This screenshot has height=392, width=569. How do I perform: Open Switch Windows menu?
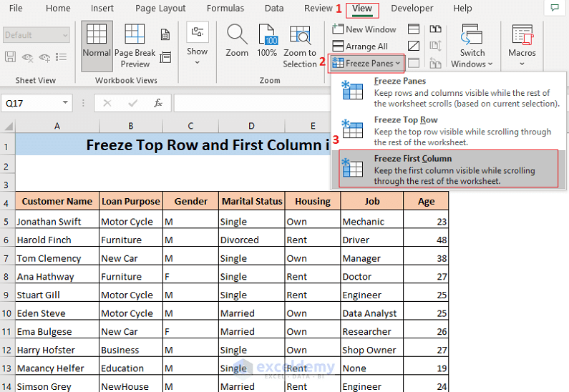pos(472,46)
